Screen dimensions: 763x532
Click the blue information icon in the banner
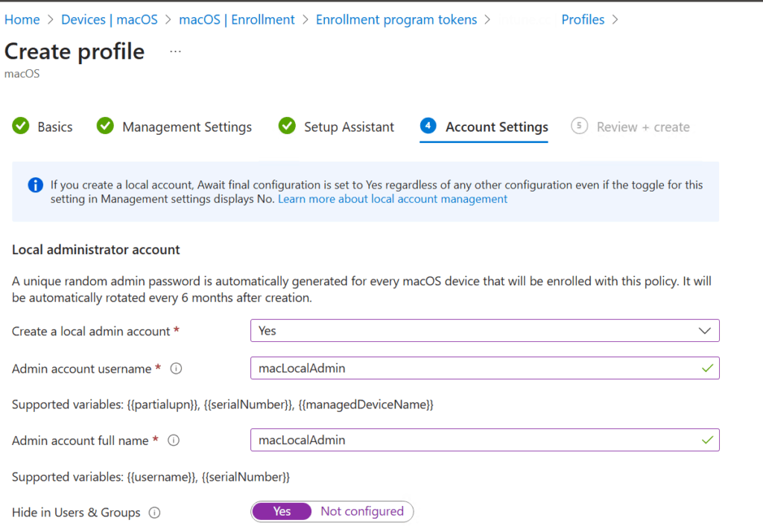click(x=36, y=185)
